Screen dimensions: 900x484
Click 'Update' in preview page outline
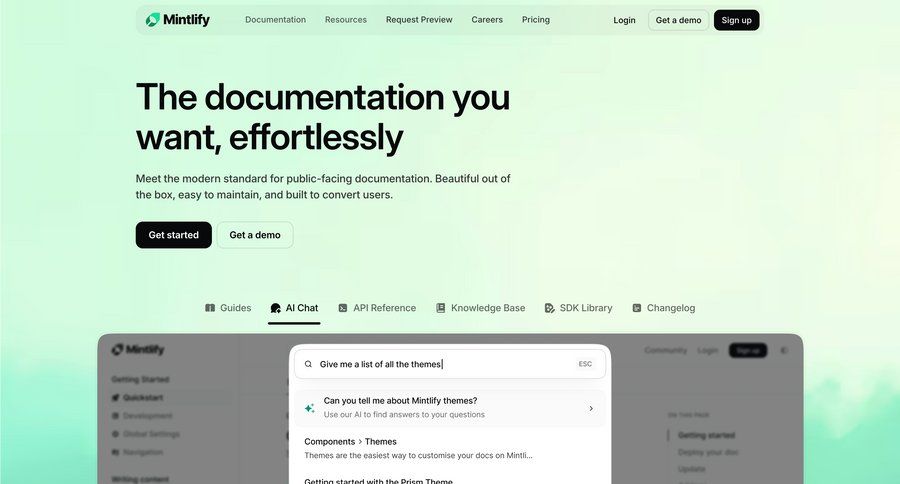[x=692, y=469]
